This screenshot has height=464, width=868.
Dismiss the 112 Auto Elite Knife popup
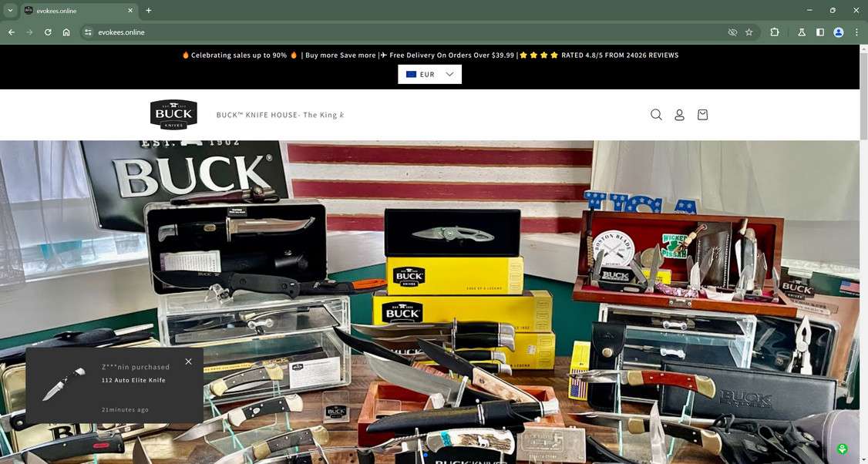pyautogui.click(x=188, y=361)
